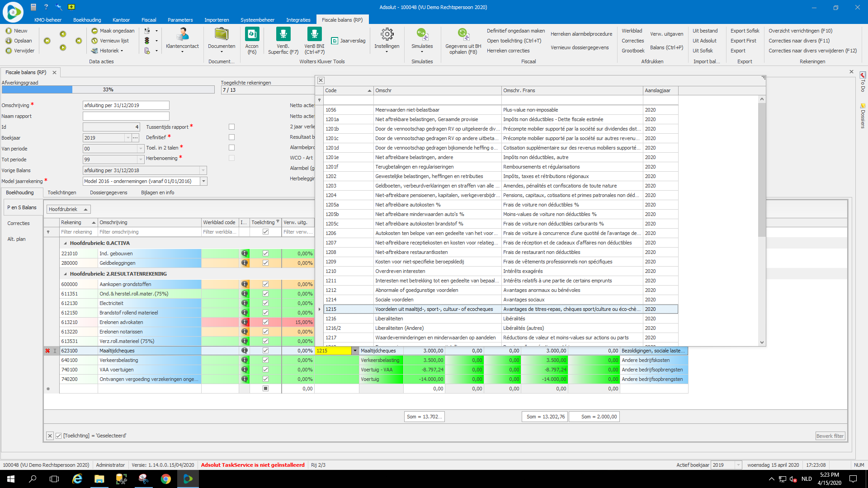The height and width of the screenshot is (488, 868).
Task: Open Chrome from the taskbar
Action: [166, 479]
